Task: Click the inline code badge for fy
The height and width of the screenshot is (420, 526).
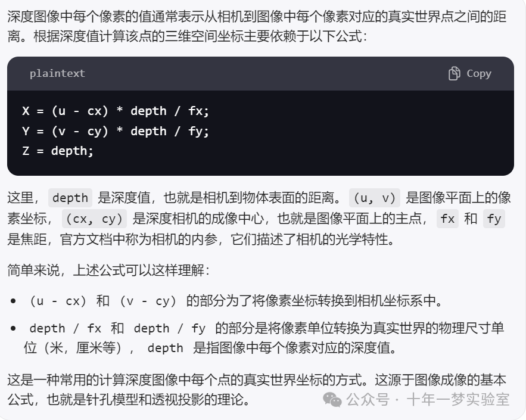Action: pyautogui.click(x=494, y=219)
